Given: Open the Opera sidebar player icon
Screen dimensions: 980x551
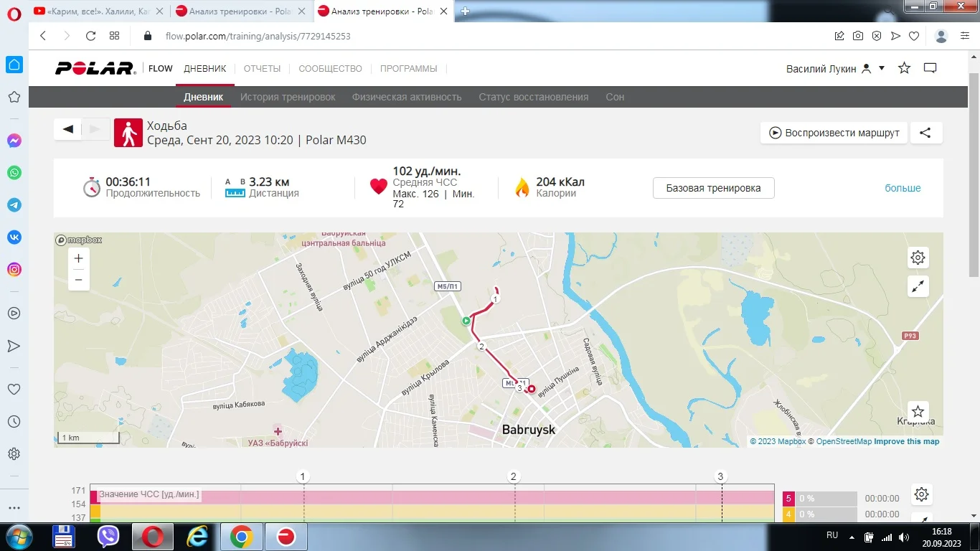Looking at the screenshot, I should [14, 314].
